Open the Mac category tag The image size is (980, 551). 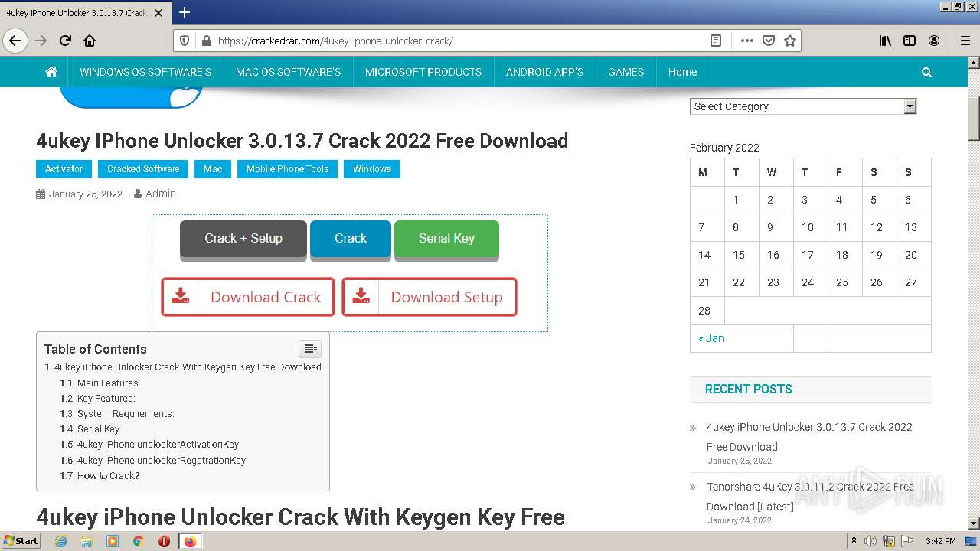click(213, 169)
